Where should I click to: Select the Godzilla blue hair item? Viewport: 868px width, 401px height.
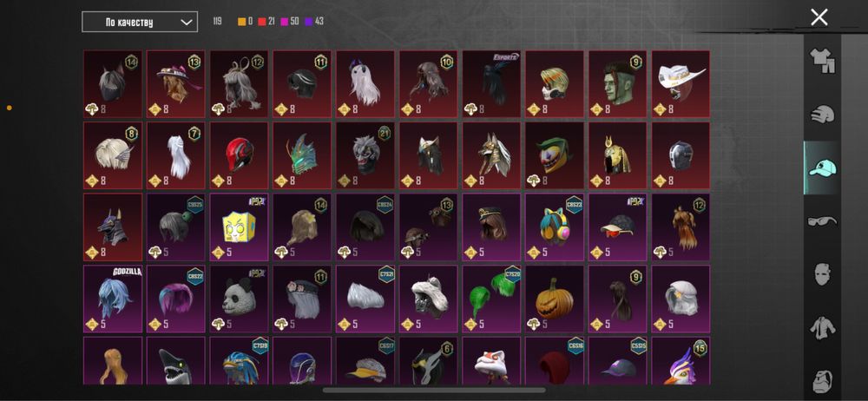113,299
